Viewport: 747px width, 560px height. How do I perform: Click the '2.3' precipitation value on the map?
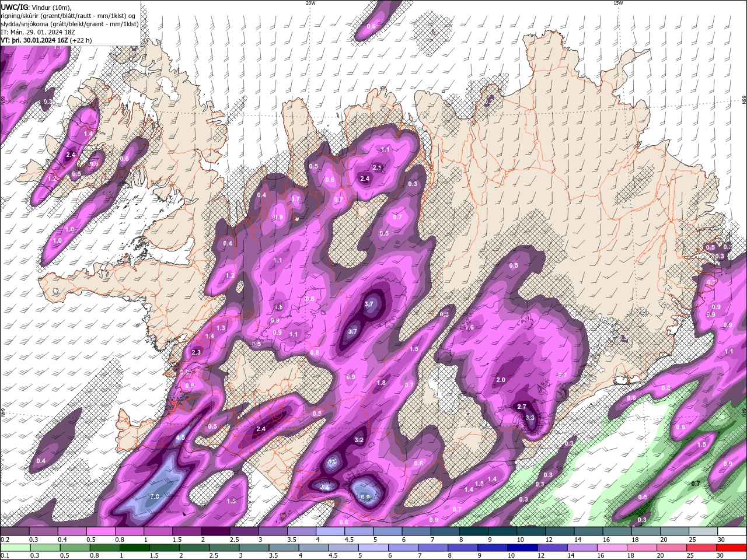pyautogui.click(x=196, y=352)
